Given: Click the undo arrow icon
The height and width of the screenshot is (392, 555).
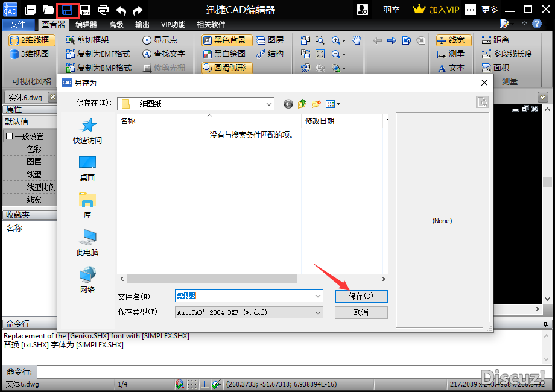Looking at the screenshot, I should coord(121,10).
